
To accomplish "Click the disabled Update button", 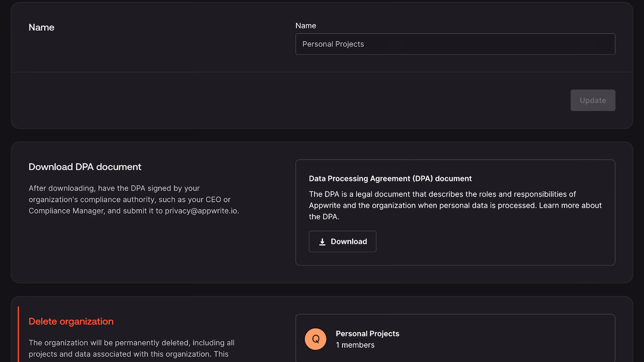I will [x=593, y=100].
